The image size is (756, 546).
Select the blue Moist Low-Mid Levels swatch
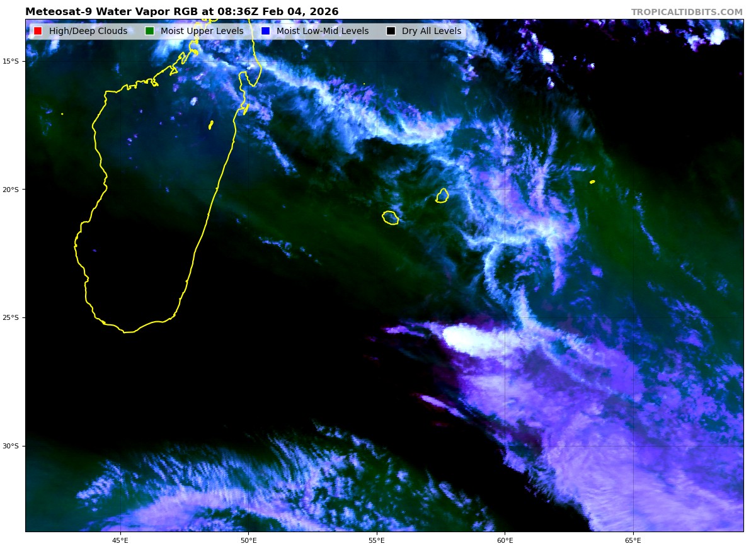(265, 31)
